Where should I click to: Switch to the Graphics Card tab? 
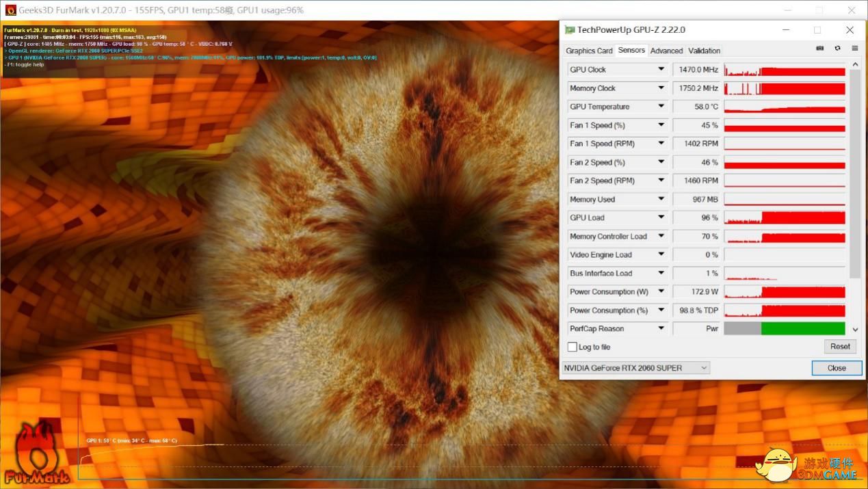tap(589, 51)
